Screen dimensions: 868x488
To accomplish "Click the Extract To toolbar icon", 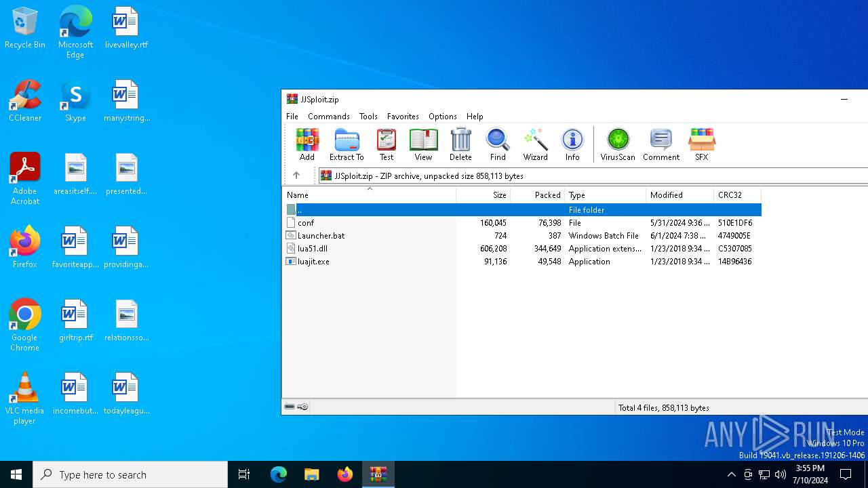I will pos(347,145).
